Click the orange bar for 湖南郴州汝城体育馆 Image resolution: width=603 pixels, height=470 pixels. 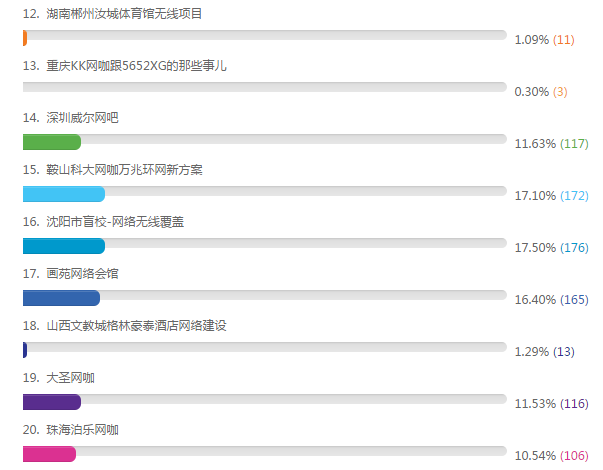point(25,38)
